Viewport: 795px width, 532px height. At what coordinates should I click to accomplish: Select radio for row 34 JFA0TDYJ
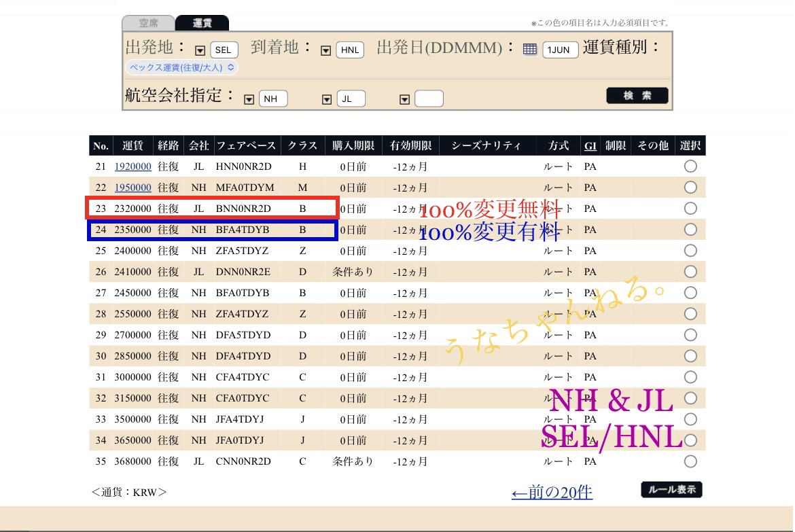click(690, 440)
